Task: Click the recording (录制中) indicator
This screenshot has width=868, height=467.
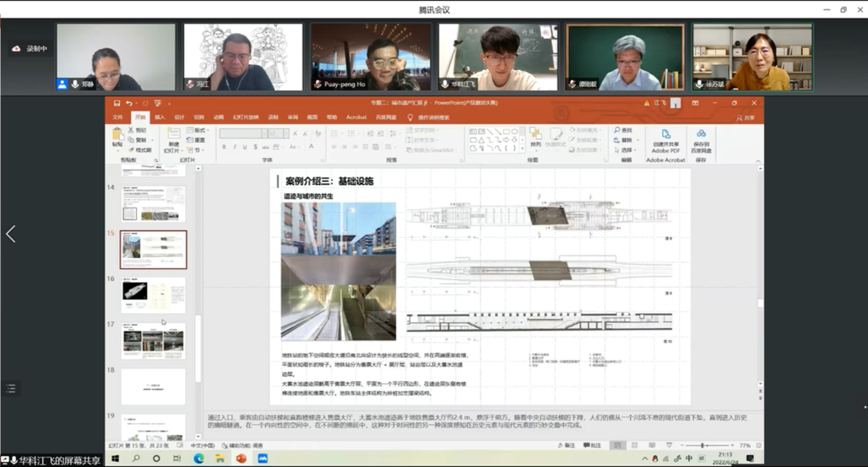Action: 31,49
